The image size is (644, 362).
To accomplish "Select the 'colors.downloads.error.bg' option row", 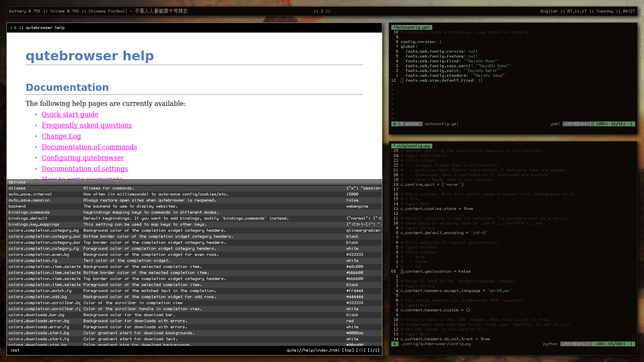I will point(39,321).
